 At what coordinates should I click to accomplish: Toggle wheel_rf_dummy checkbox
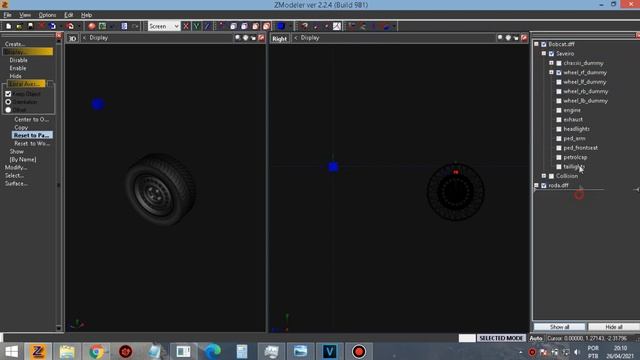point(559,73)
